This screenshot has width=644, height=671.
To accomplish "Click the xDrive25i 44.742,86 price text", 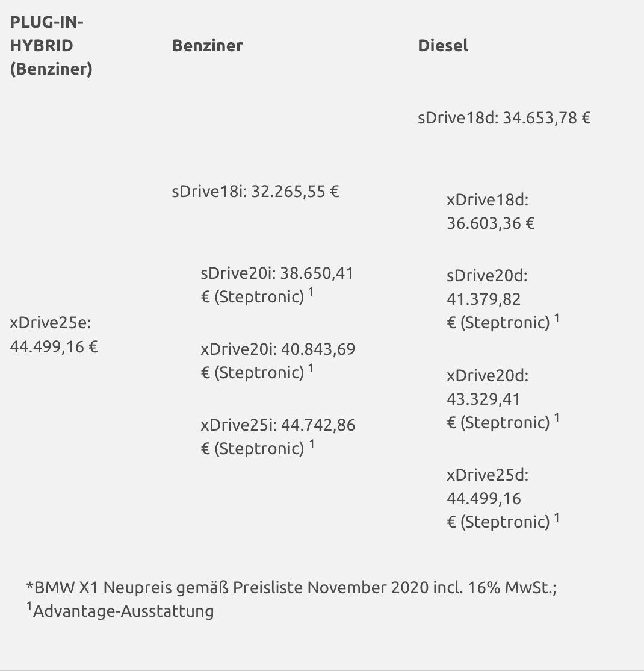I will point(277,426).
